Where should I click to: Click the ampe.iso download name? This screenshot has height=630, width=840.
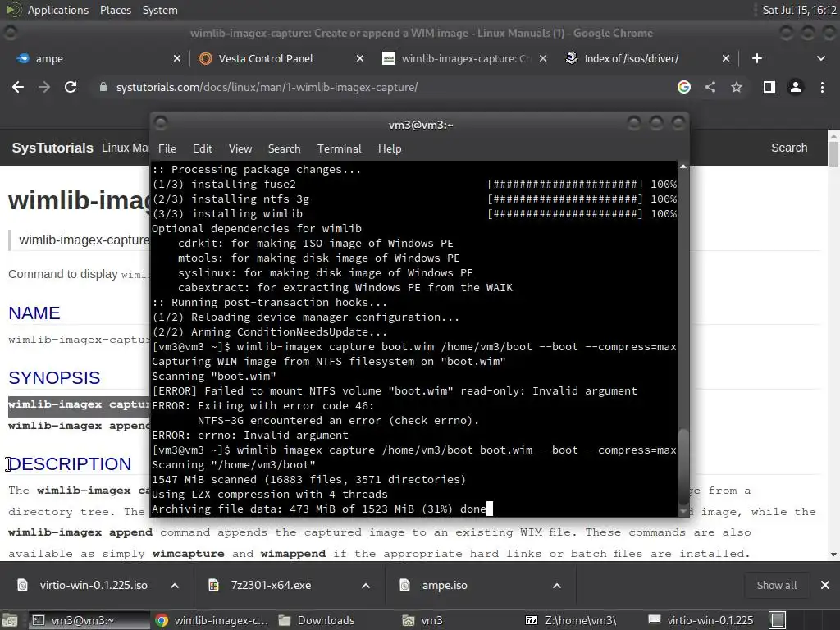coord(445,585)
